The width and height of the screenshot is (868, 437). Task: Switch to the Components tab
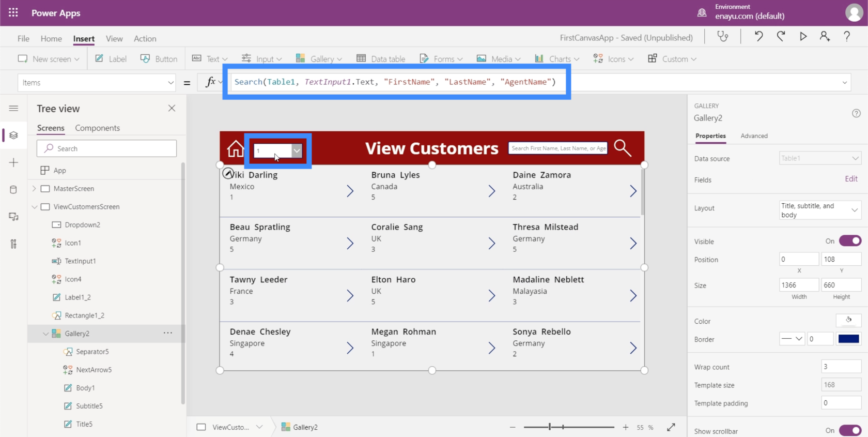pos(97,128)
